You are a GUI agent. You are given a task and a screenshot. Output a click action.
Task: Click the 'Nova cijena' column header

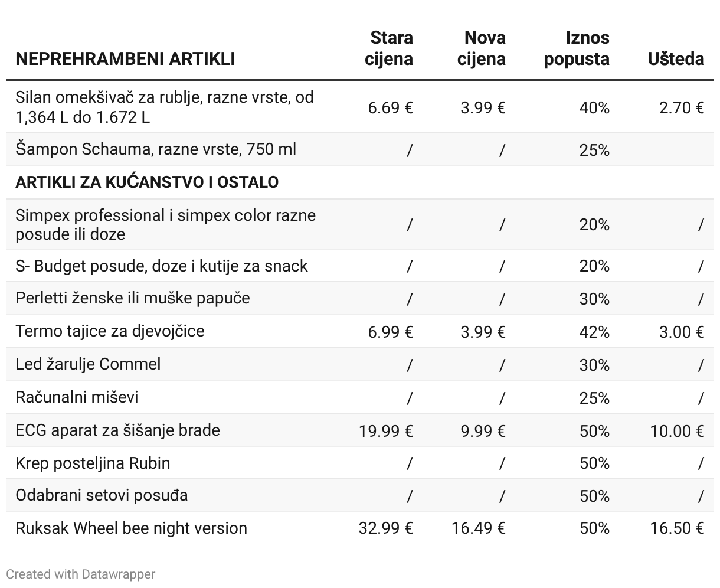[482, 48]
